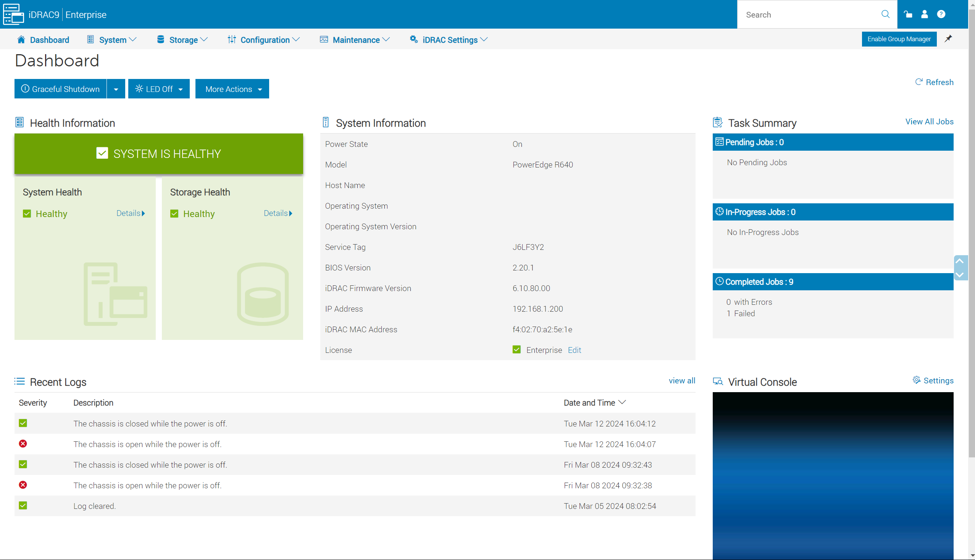Open the Virtual Console preview thumbnail

point(833,476)
